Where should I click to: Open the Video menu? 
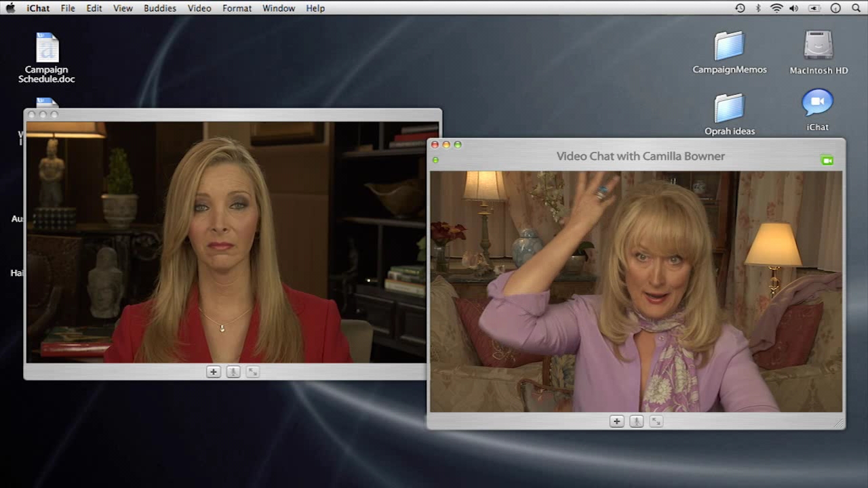coord(199,8)
